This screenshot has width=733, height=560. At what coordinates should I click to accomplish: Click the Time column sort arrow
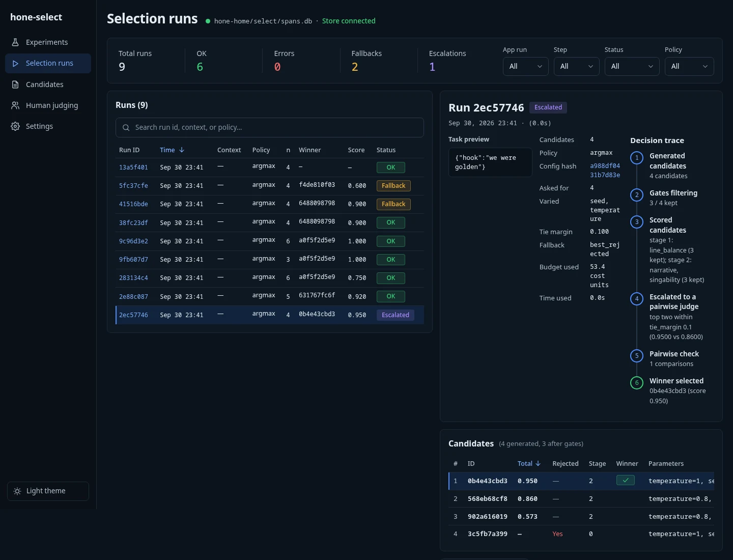click(182, 150)
